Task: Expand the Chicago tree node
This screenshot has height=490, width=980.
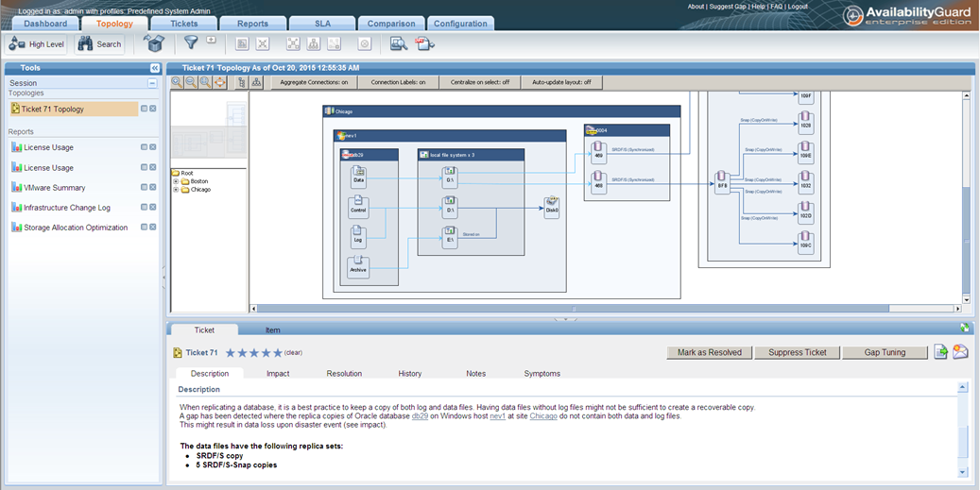Action: [x=177, y=189]
